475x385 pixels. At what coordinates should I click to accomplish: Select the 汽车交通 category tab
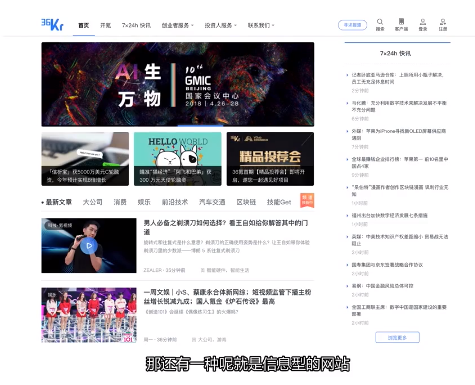(x=212, y=202)
